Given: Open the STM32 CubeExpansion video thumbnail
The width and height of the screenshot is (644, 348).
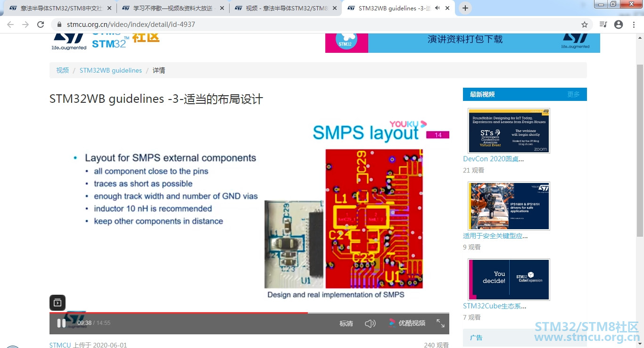Looking at the screenshot, I should click(x=509, y=280).
